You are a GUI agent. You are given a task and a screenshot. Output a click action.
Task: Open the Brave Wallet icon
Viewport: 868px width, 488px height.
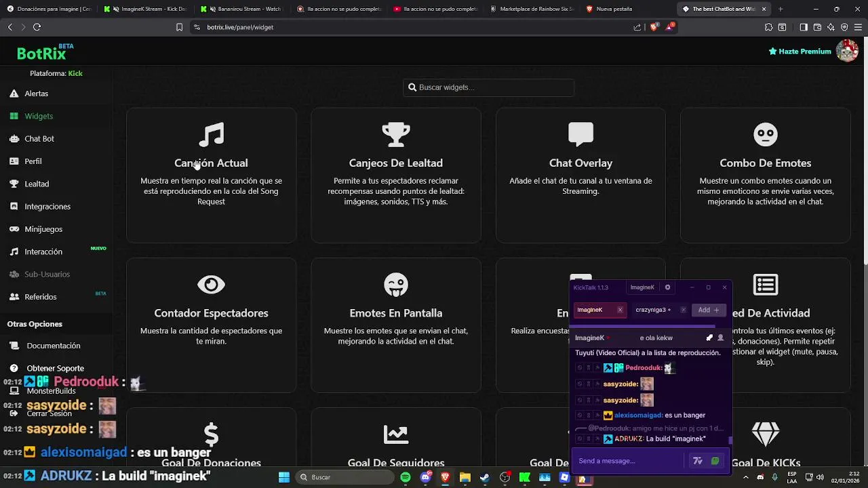pos(817,27)
